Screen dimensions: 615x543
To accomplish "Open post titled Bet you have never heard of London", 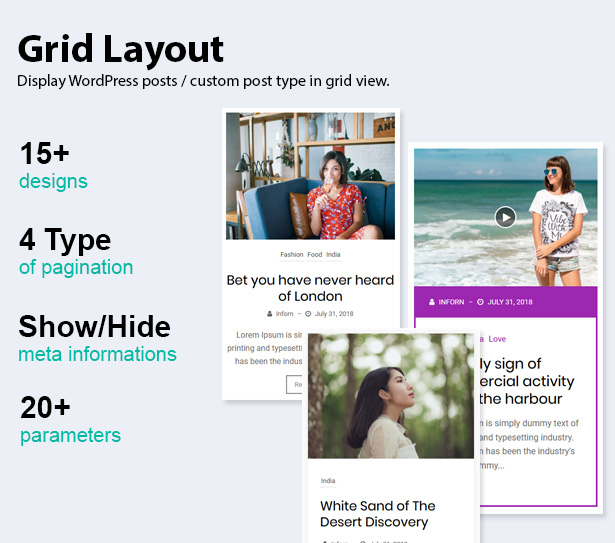I will tap(310, 288).
